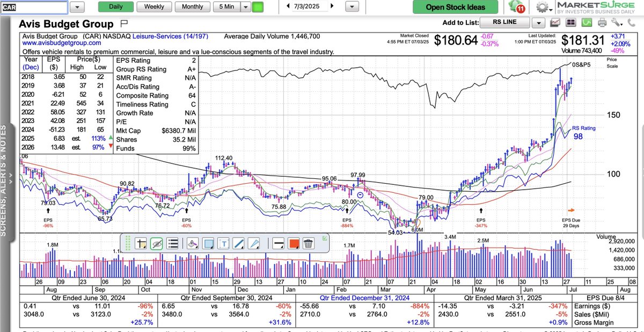This screenshot has width=644, height=332.
Task: Click the 54.03 price low label
Action: [x=396, y=232]
